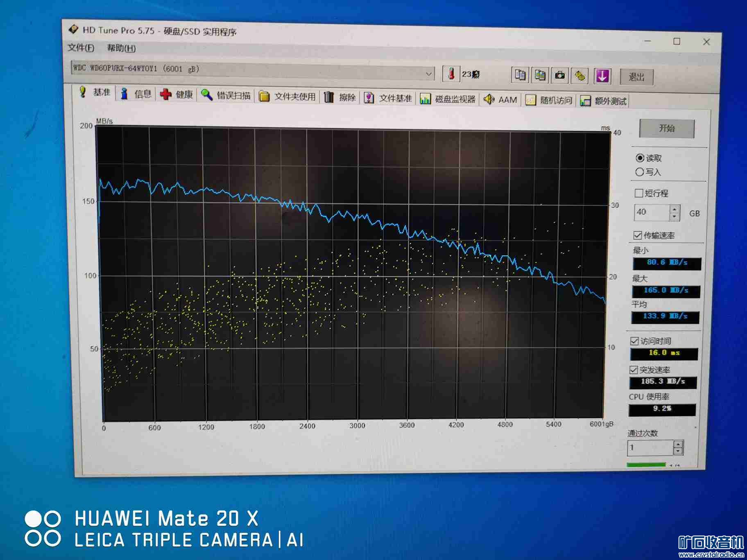Increase the 通过次数 pass count

pos(678,444)
